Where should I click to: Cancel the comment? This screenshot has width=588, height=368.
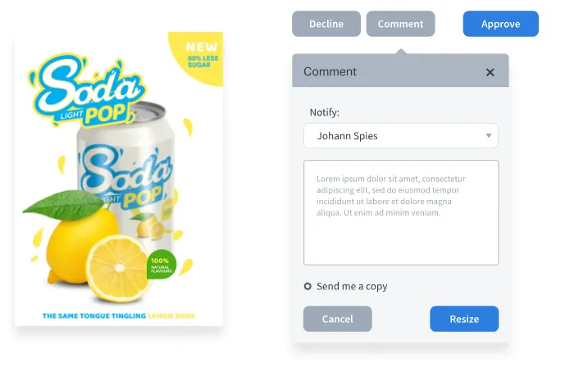click(x=338, y=319)
